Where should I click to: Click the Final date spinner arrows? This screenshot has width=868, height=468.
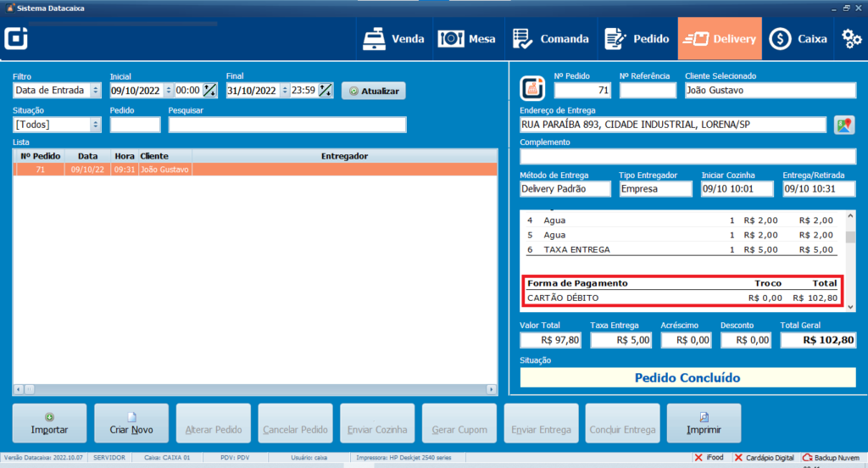point(285,91)
